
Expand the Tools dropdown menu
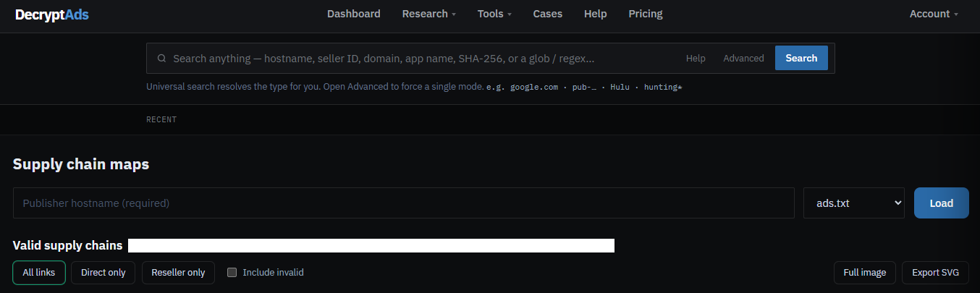click(494, 14)
